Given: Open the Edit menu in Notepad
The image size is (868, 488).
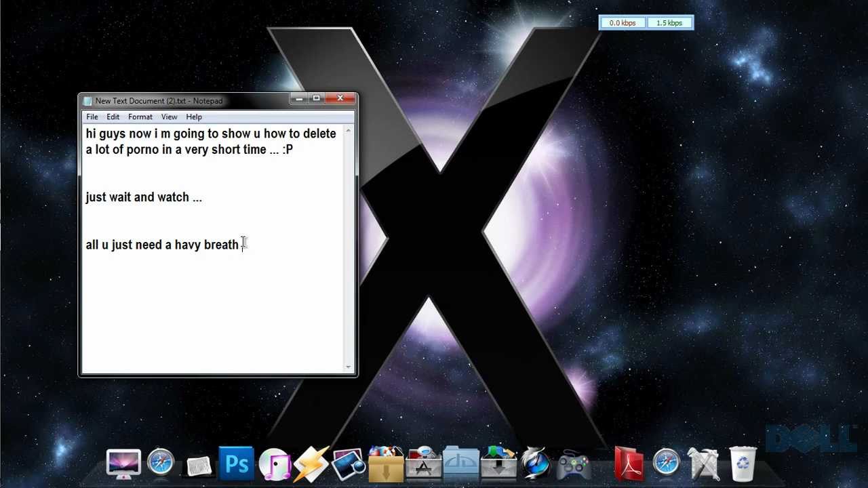Looking at the screenshot, I should pyautogui.click(x=113, y=117).
